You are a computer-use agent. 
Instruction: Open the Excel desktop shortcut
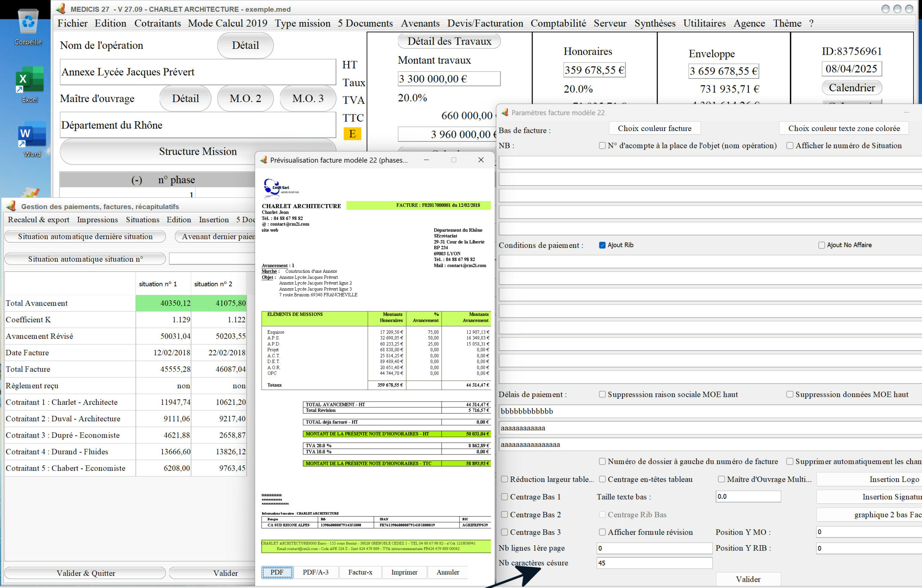pos(30,84)
